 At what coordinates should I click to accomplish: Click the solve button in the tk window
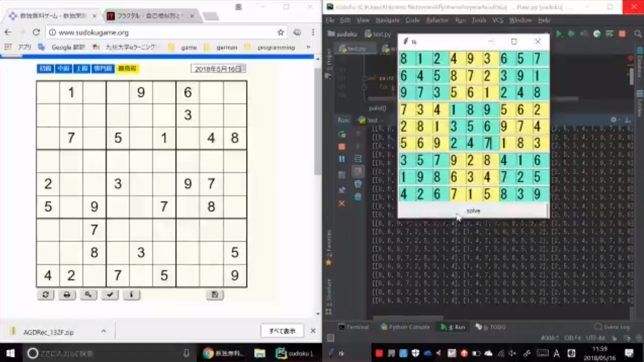point(473,211)
